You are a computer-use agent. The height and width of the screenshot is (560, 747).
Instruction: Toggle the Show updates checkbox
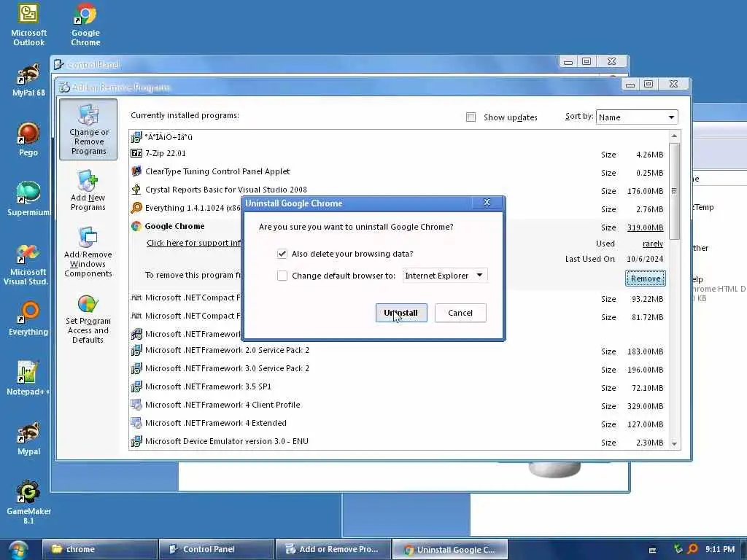click(x=471, y=117)
